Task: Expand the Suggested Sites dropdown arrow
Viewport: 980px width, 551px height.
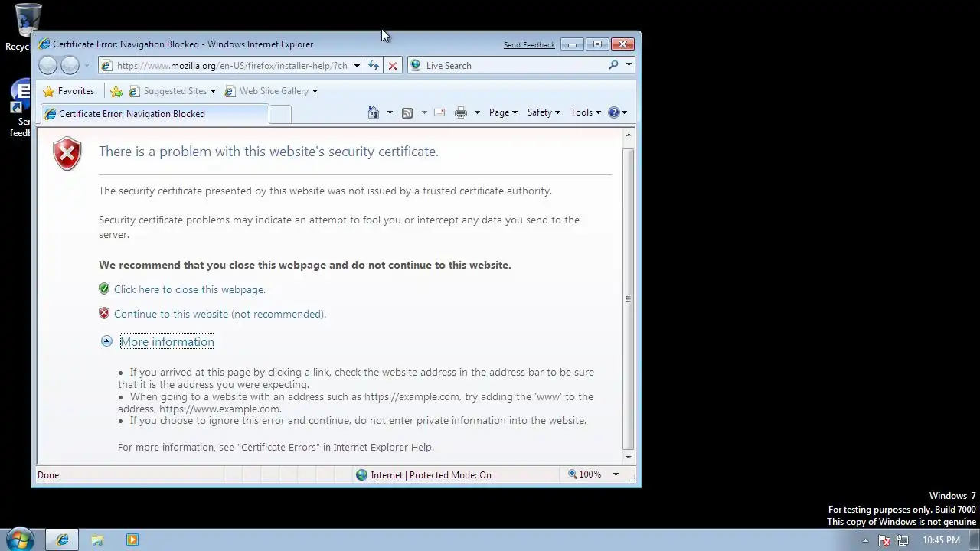Action: tap(213, 91)
